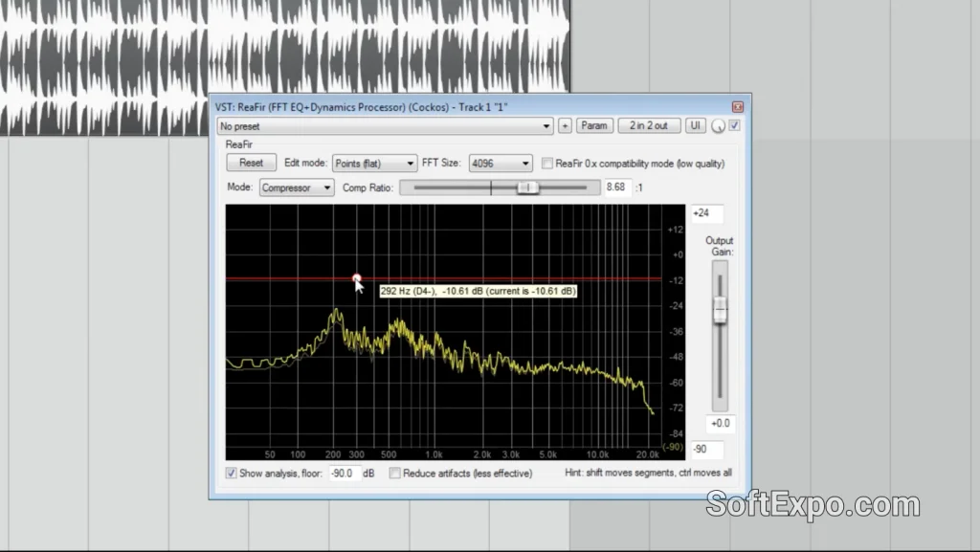Viewport: 980px width, 552px height.
Task: Toggle the plugin bypass checkbox
Action: 735,125
